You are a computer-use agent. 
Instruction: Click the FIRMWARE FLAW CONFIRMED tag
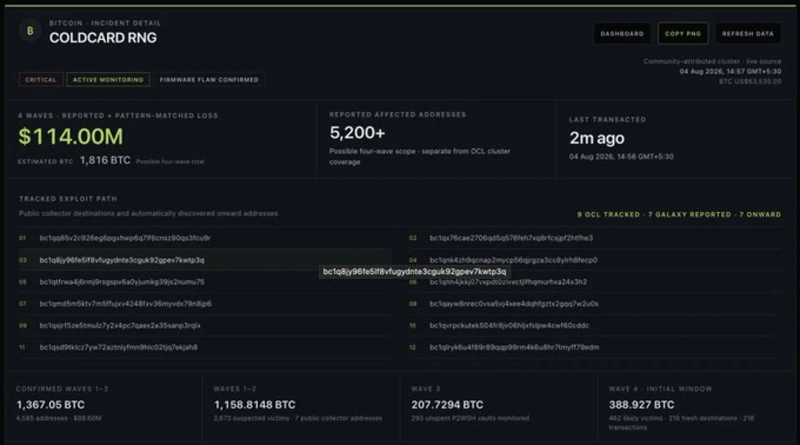tap(209, 80)
